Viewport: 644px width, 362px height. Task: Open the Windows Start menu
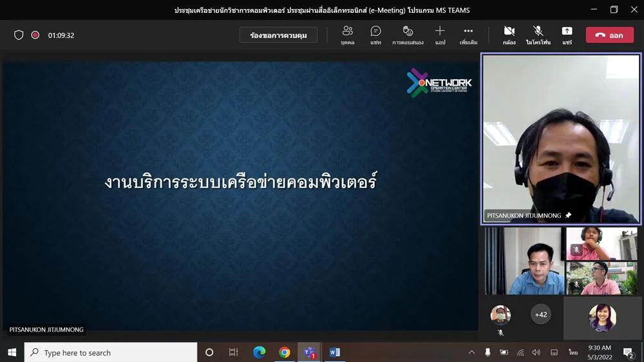coord(12,352)
